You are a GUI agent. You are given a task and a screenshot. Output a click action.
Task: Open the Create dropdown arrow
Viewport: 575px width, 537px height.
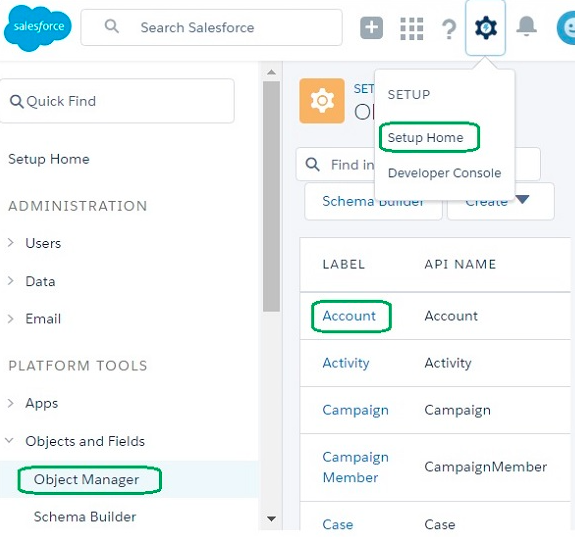[522, 199]
